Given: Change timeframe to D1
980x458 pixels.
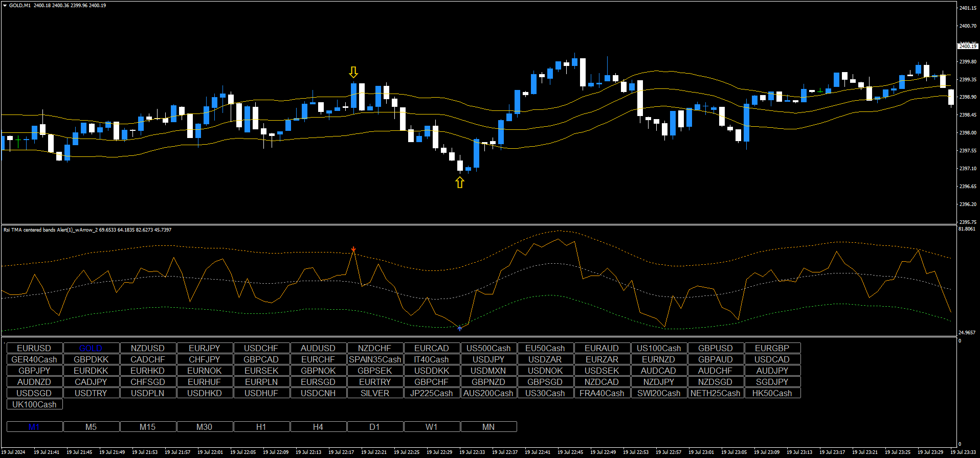Looking at the screenshot, I should (375, 427).
